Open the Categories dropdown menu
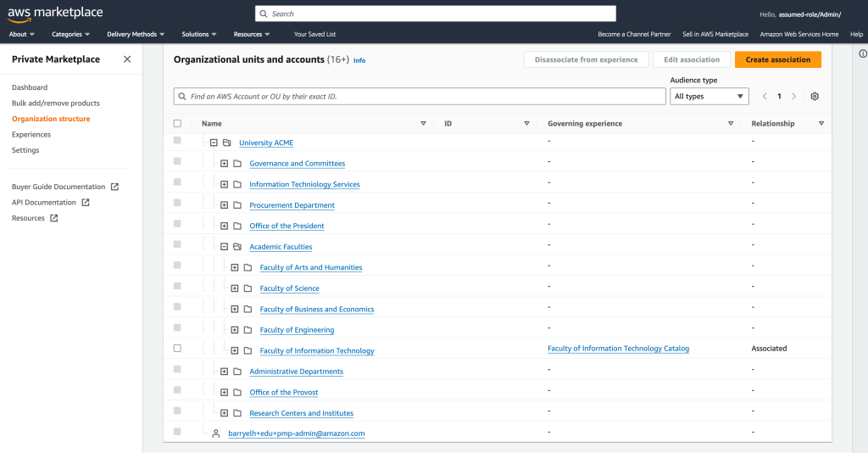The width and height of the screenshot is (868, 453). coord(71,34)
